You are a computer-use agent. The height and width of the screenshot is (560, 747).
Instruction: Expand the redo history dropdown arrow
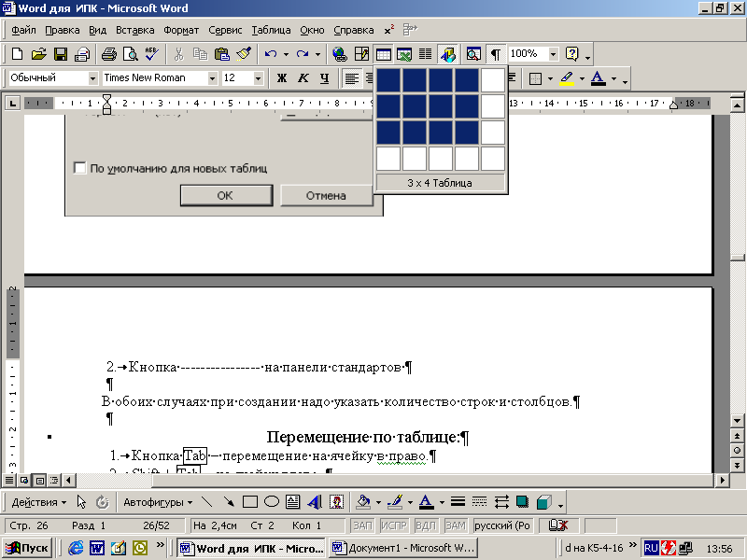[317, 54]
